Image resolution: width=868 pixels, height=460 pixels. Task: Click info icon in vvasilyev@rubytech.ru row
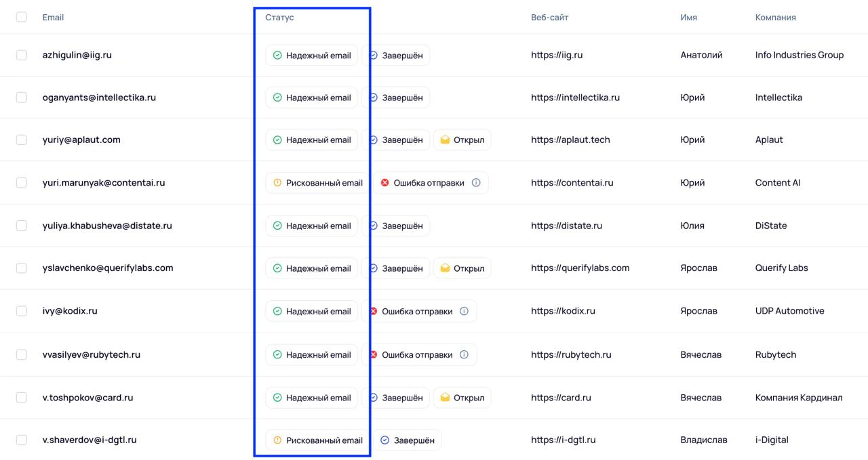464,354
